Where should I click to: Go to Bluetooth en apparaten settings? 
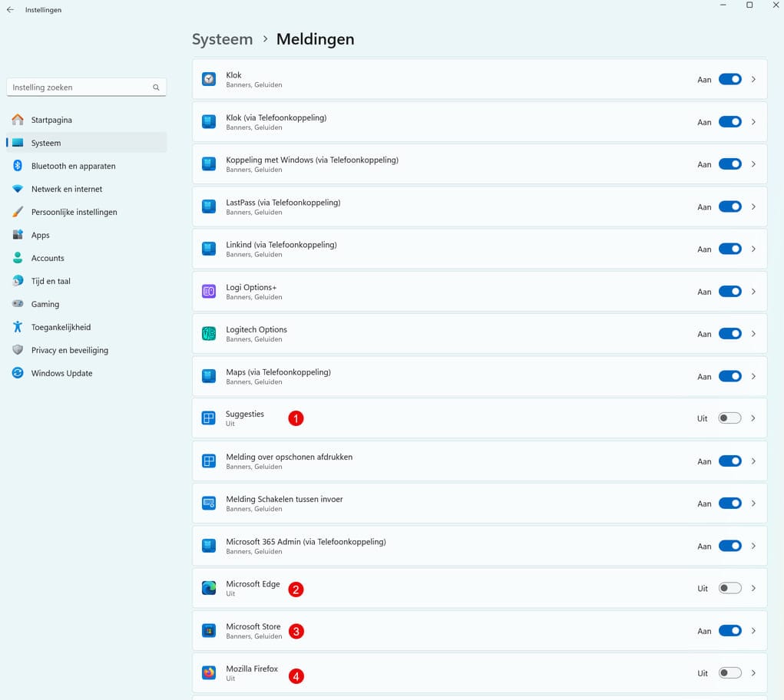(87, 166)
